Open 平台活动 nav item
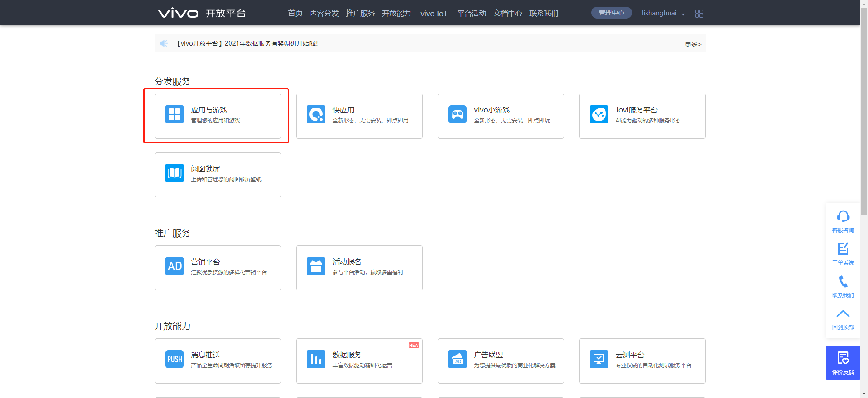 click(x=472, y=13)
